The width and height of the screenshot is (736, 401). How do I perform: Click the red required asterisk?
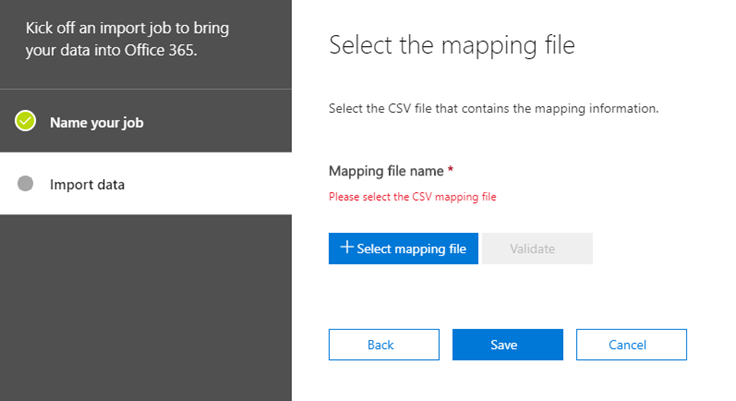(451, 169)
